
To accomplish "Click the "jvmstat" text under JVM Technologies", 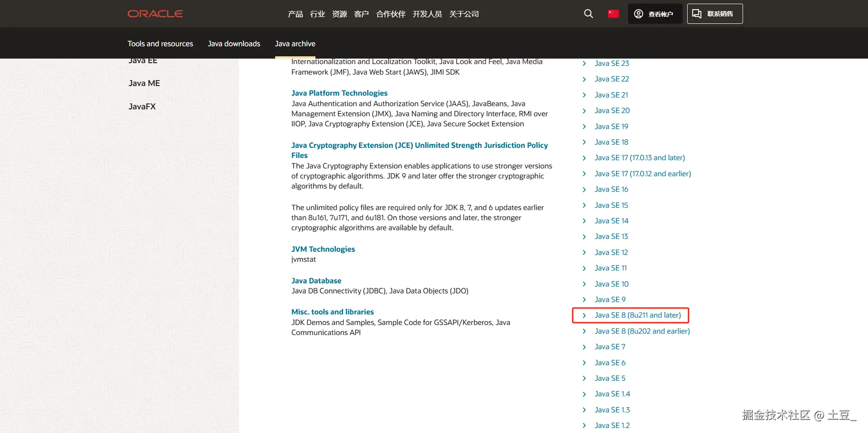I will click(x=304, y=259).
